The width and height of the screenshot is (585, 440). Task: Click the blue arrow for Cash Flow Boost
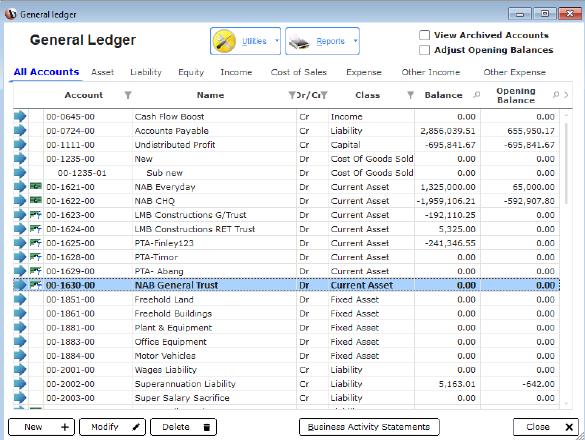click(20, 116)
